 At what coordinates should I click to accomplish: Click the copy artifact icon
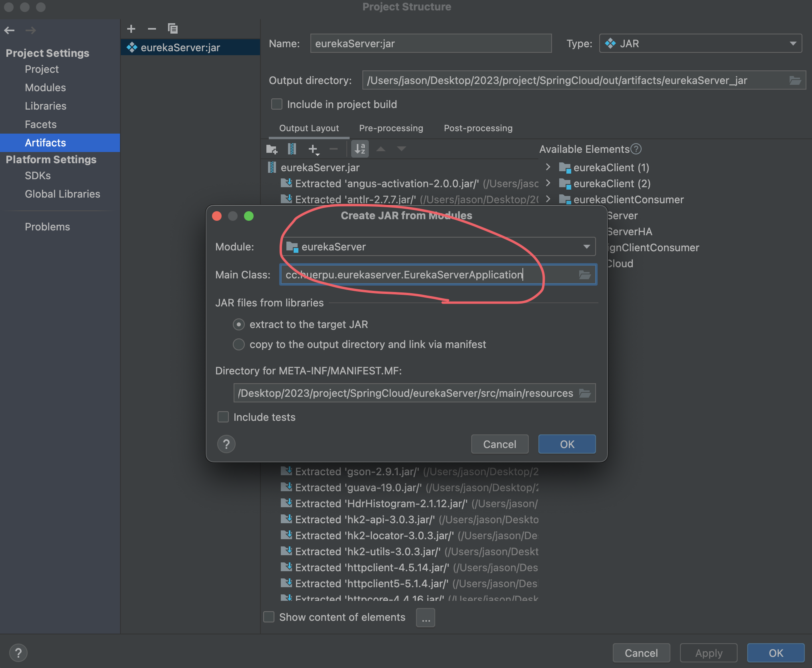tap(173, 29)
